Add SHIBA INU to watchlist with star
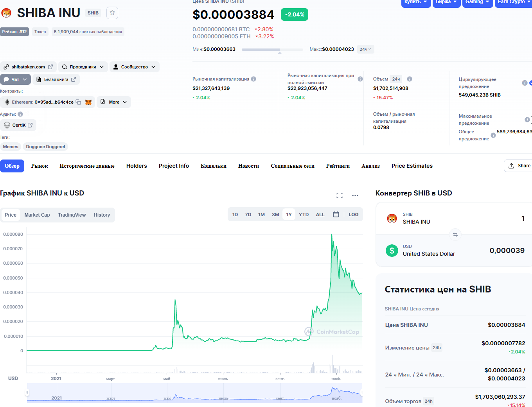The height and width of the screenshot is (407, 532). coord(112,13)
